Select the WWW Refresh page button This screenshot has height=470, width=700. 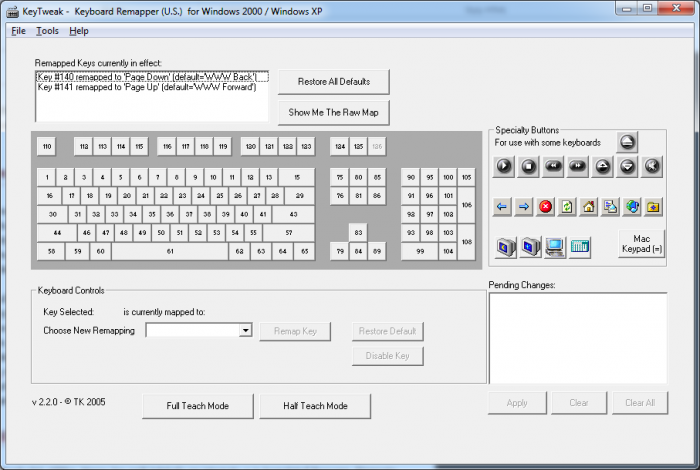coord(567,207)
